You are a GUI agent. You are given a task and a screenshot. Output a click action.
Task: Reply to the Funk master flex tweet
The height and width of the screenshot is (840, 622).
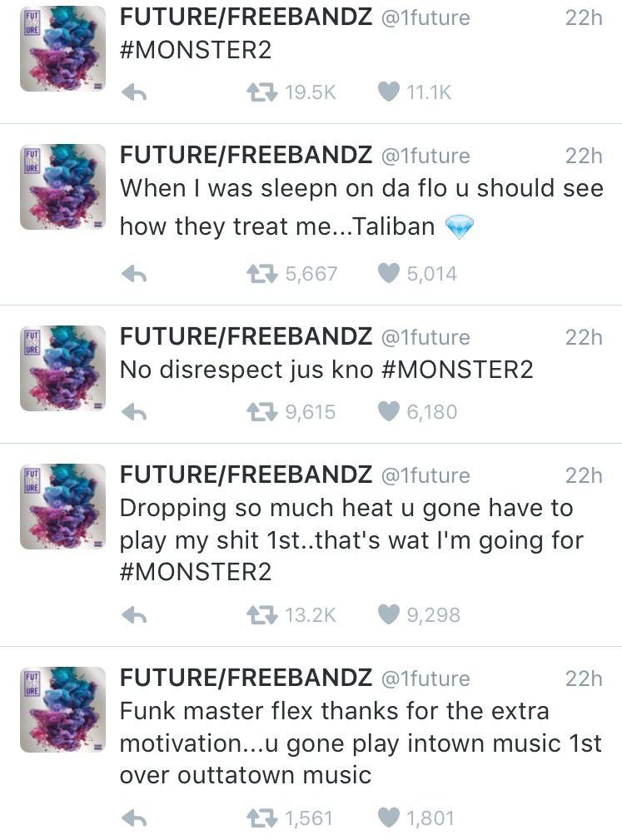(x=134, y=819)
